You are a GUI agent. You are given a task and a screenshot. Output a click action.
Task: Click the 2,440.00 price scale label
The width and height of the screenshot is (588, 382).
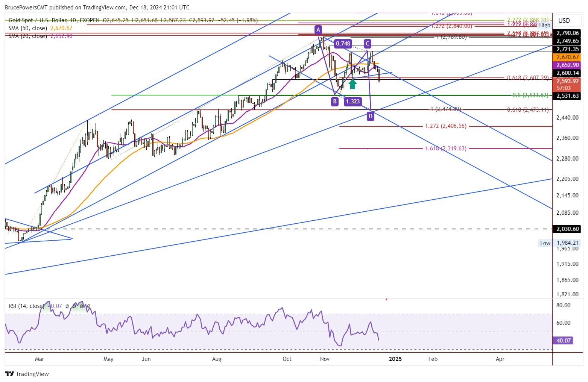click(567, 118)
